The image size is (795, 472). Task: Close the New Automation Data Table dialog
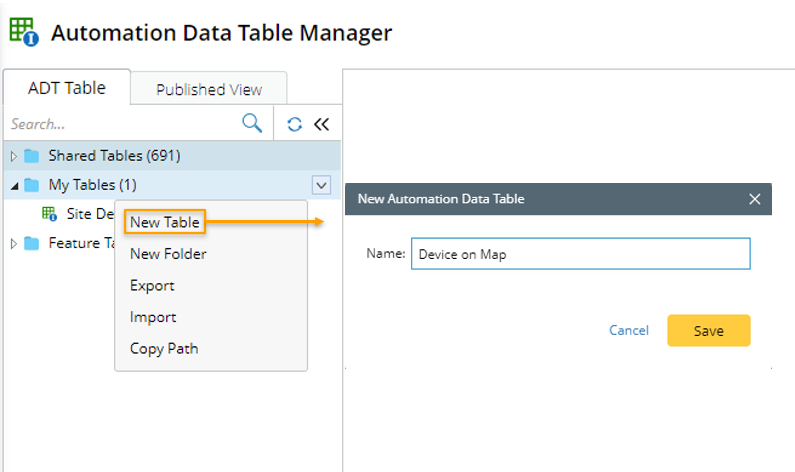pos(755,199)
